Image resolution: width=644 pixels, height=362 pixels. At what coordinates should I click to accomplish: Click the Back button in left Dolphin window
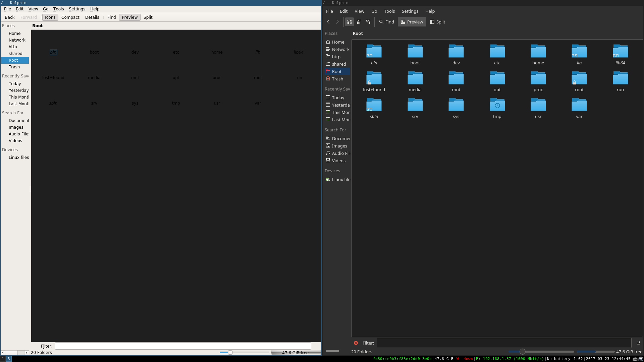[10, 17]
